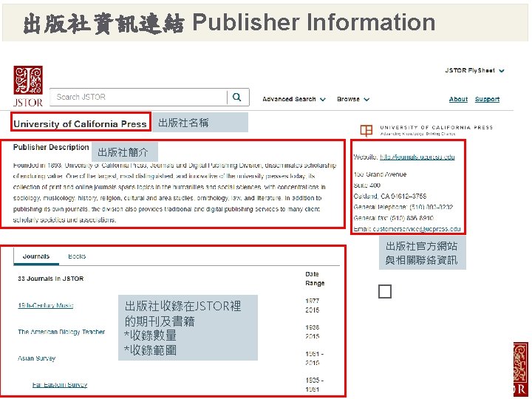Screen dimensions: 532x399
Task: Click the 155 Grand Avenue address line
Action: click(x=380, y=174)
